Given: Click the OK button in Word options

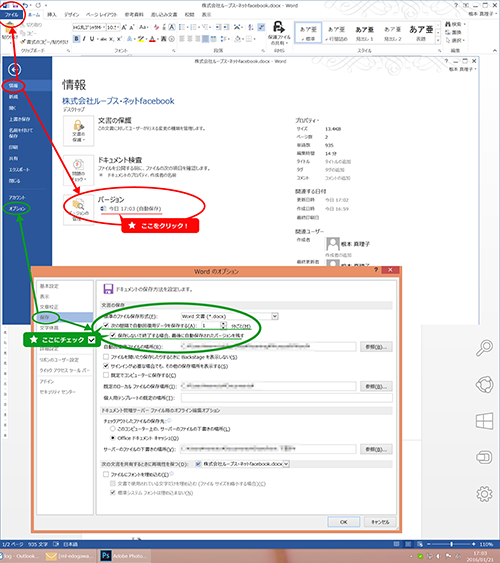Looking at the screenshot, I should [x=344, y=522].
